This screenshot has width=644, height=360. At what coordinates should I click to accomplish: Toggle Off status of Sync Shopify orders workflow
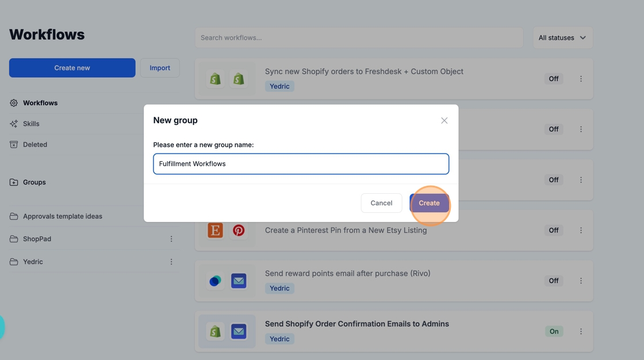point(553,79)
